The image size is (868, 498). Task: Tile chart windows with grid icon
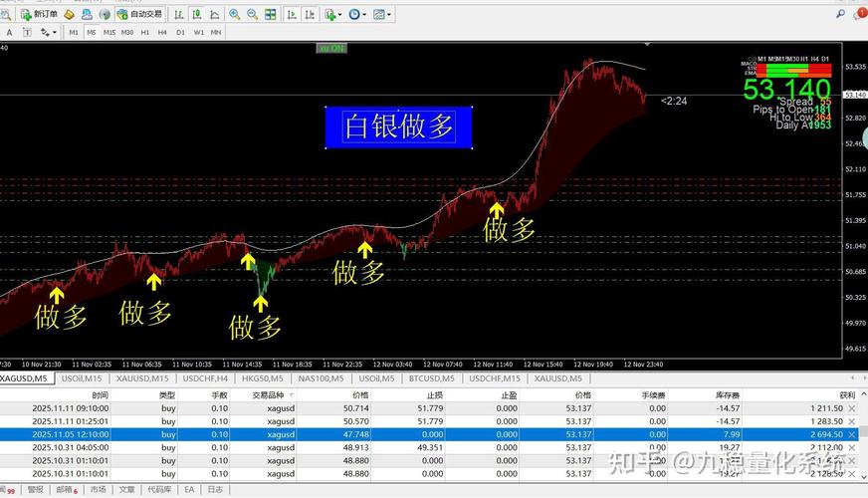[x=270, y=14]
